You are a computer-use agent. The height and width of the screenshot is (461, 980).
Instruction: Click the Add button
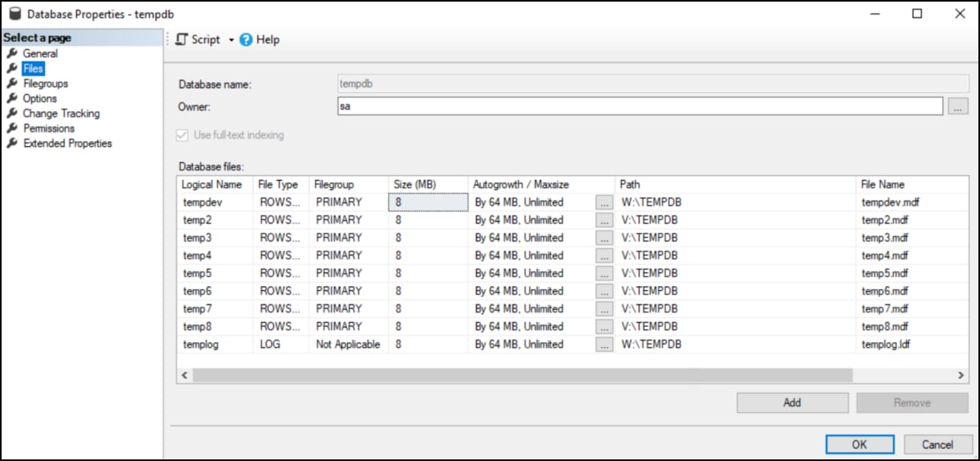point(792,402)
